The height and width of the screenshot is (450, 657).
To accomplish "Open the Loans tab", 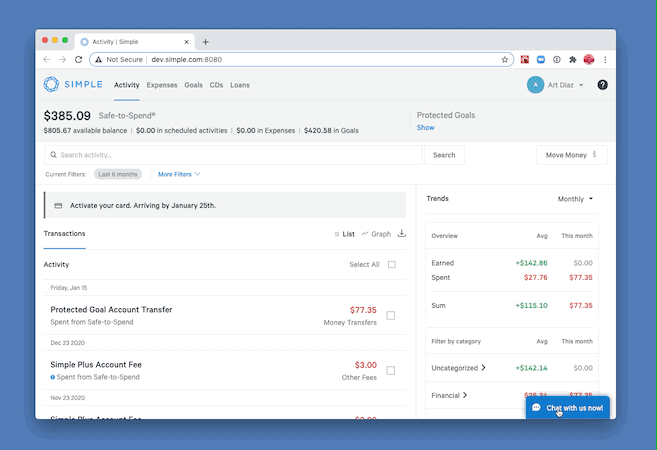I will pyautogui.click(x=240, y=85).
